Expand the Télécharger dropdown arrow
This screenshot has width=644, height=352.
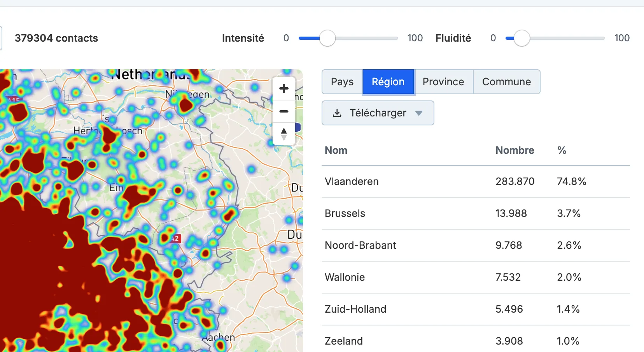[x=419, y=113]
